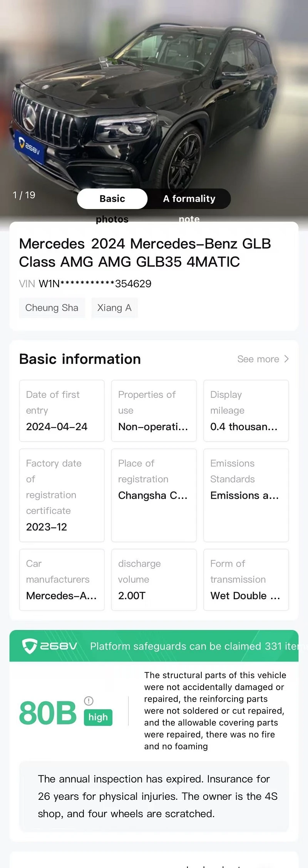Click the See more chevron arrow

click(x=286, y=359)
